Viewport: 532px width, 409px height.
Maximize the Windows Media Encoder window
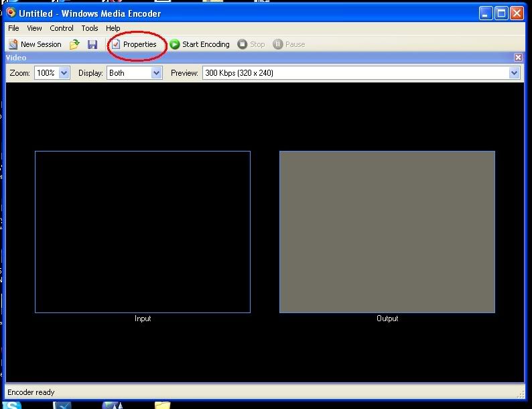(501, 13)
